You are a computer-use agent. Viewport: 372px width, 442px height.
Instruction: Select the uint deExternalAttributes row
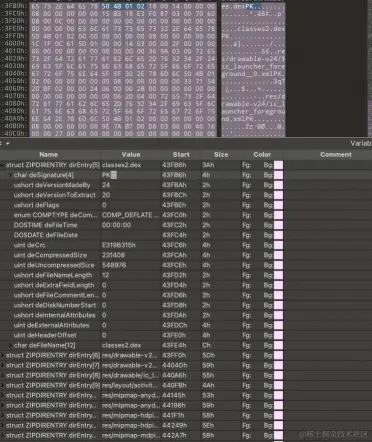(x=186, y=325)
